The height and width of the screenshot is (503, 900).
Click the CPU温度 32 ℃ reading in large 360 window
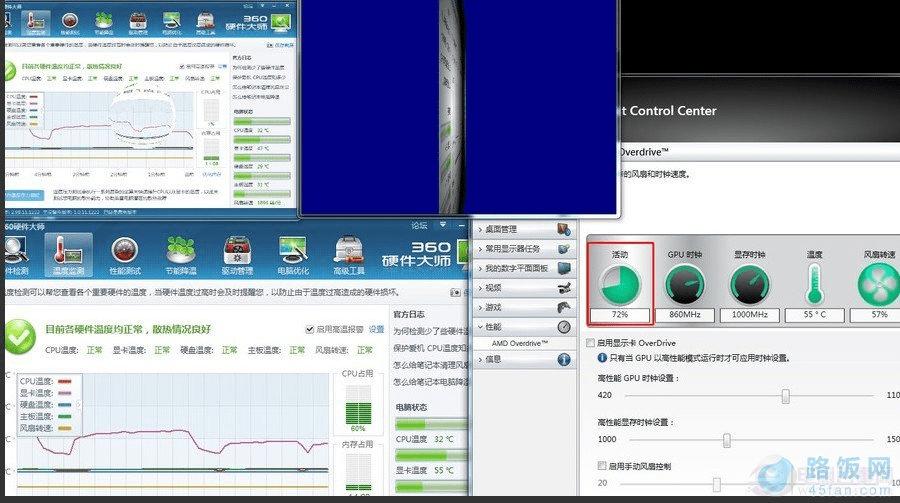[424, 439]
